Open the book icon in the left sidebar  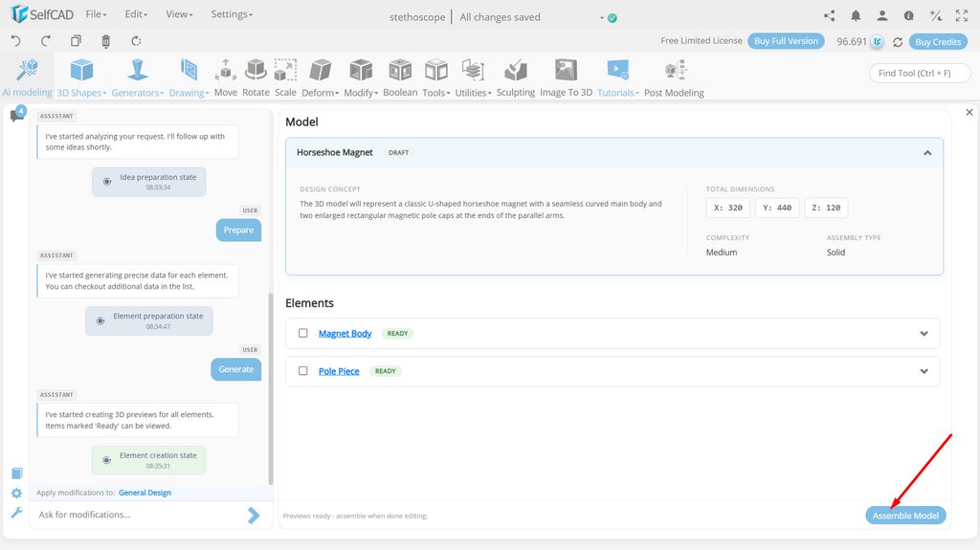(x=17, y=473)
